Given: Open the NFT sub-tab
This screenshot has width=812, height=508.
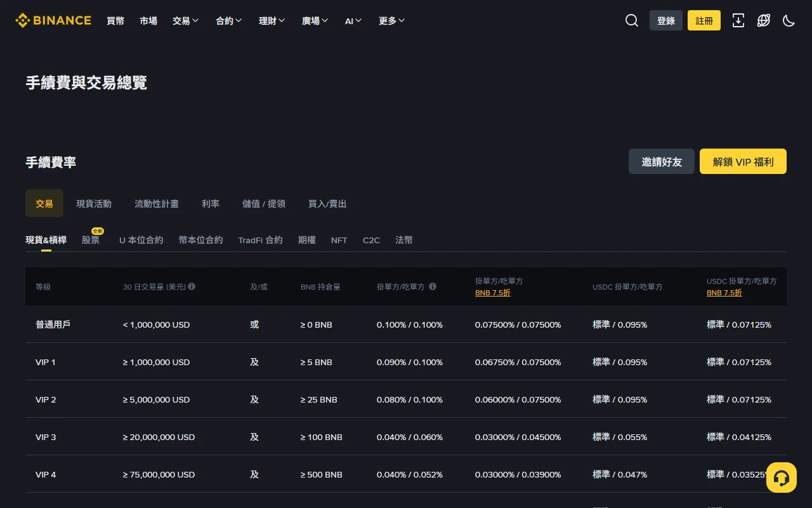Looking at the screenshot, I should point(339,240).
